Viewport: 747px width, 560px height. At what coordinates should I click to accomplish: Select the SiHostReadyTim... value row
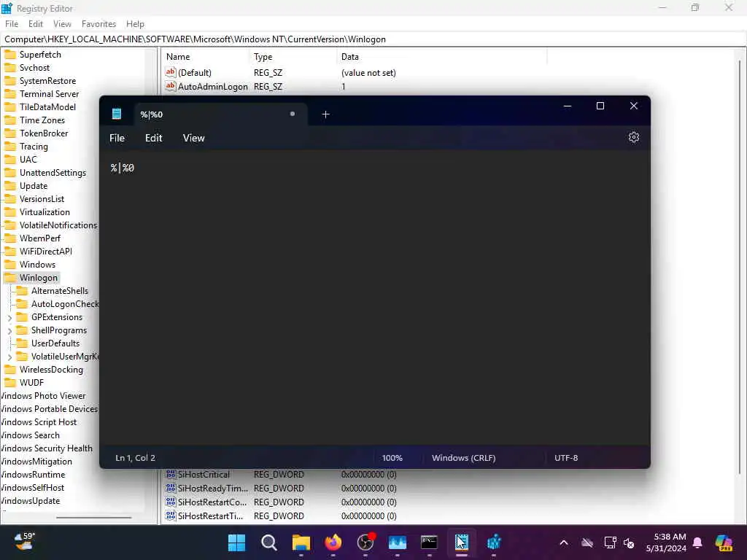coord(281,488)
